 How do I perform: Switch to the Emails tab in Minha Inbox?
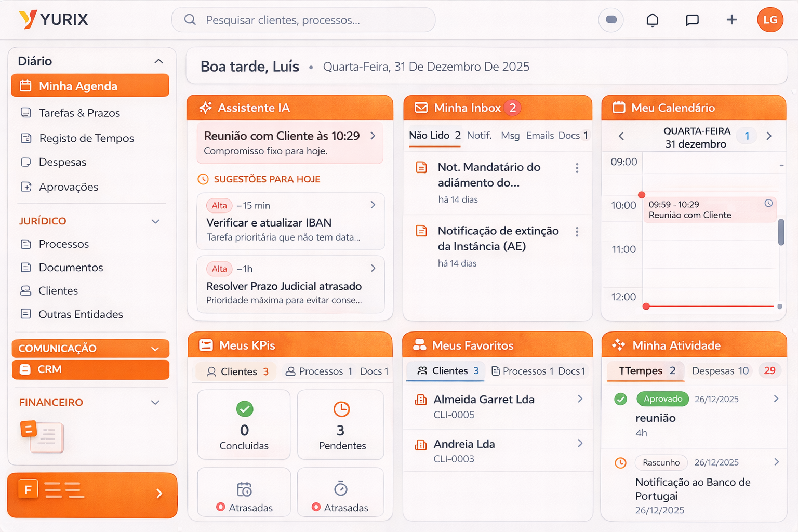[540, 135]
